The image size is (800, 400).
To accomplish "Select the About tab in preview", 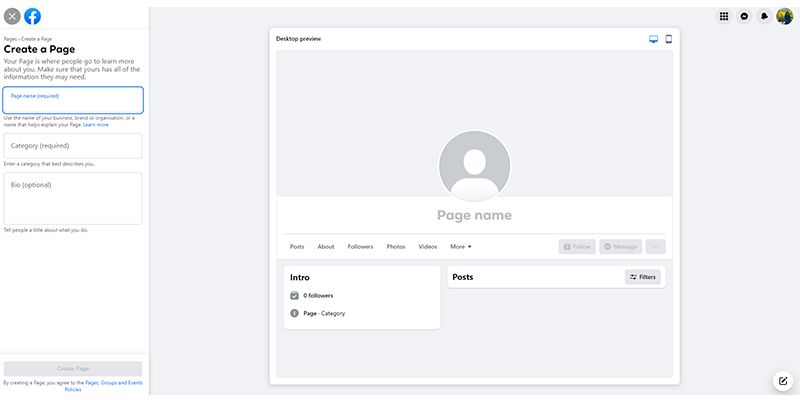I will (x=326, y=246).
